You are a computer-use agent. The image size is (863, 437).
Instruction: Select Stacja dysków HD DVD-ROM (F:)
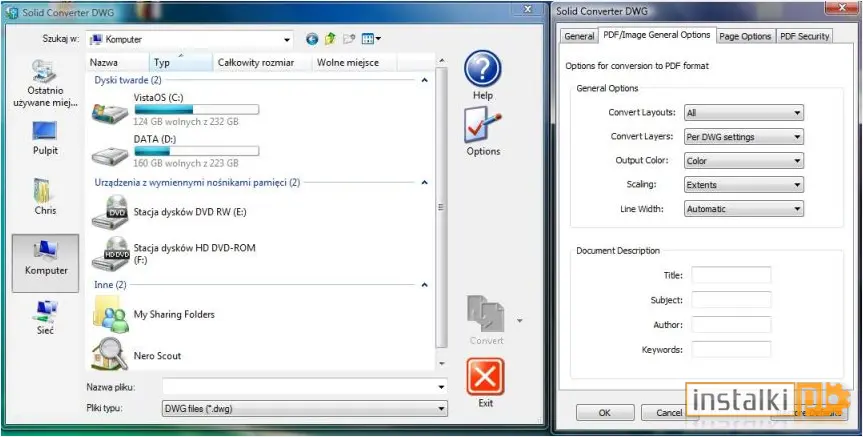point(174,254)
